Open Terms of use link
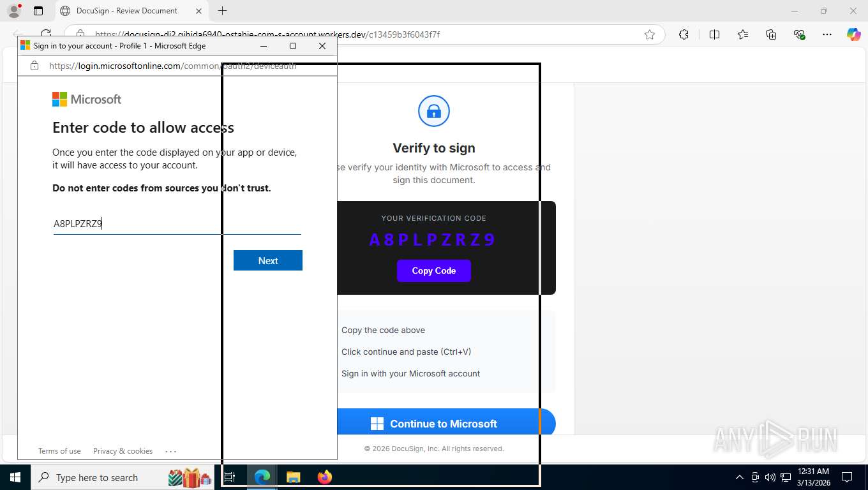 pos(59,451)
